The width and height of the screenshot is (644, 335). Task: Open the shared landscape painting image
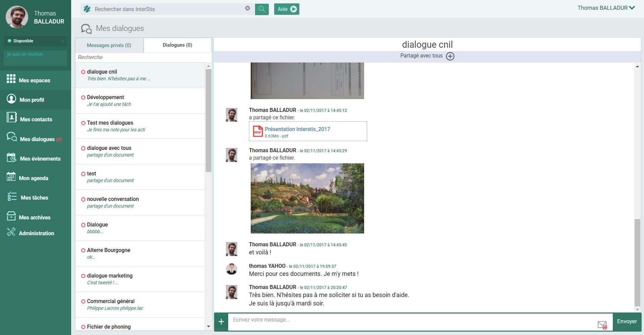[x=307, y=199]
